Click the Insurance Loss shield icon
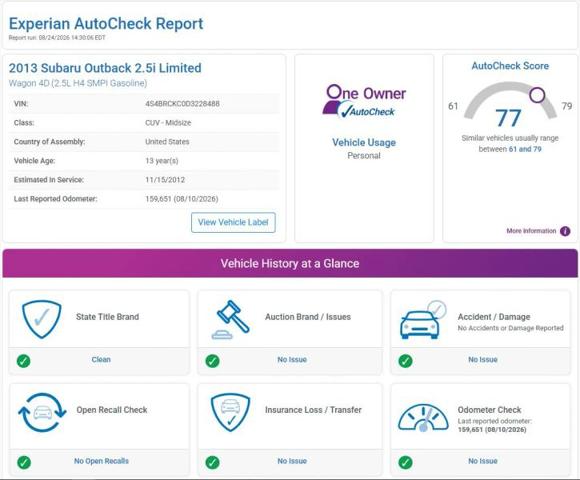This screenshot has width=580, height=480. coord(230,412)
